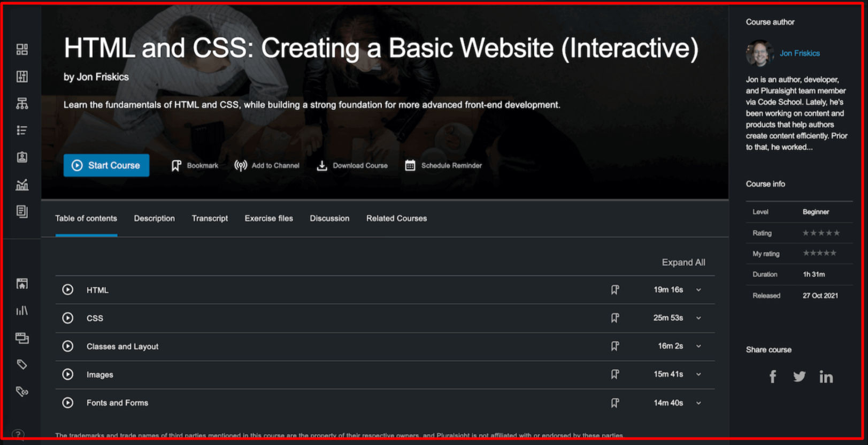Screen dimensions: 868x445
Task: Play the Fonts and Forms module
Action: [68, 403]
